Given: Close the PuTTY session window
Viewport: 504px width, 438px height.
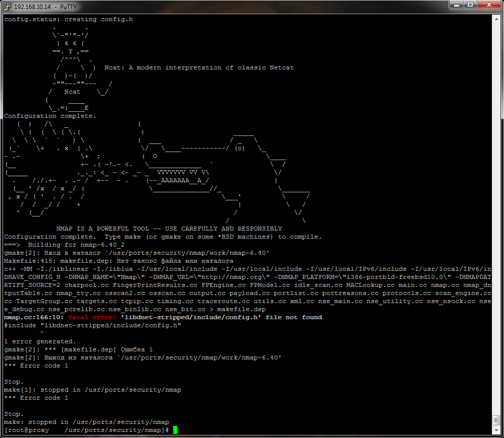Looking at the screenshot, I should (489, 5).
